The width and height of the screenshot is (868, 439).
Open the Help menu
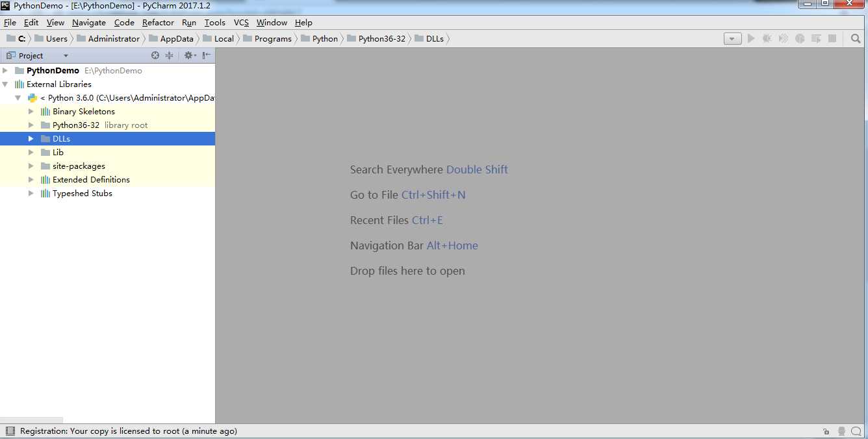(303, 22)
